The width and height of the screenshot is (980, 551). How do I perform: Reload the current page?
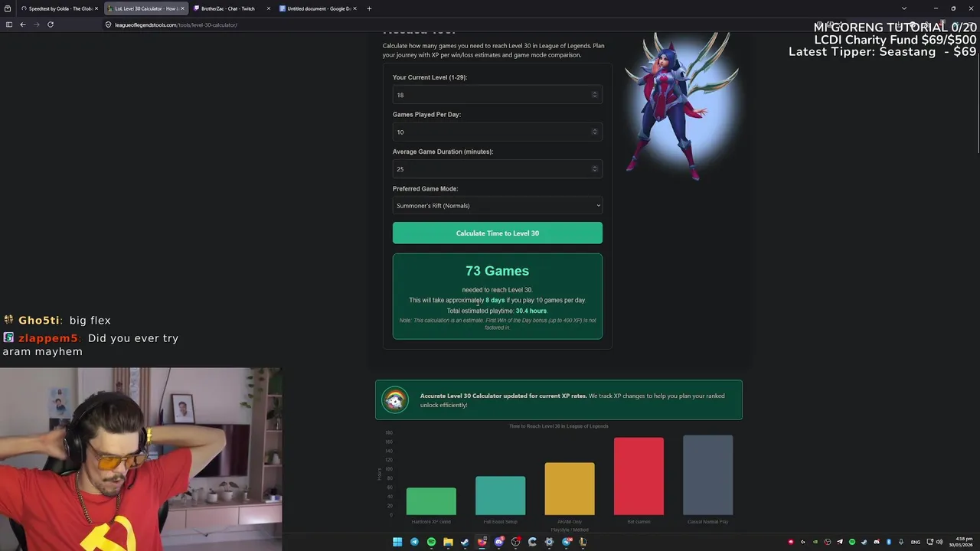[x=51, y=24]
